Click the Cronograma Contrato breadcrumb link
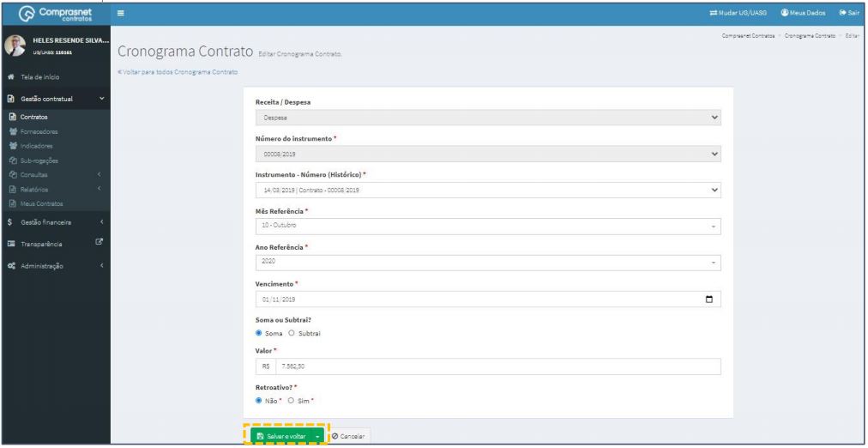The height and width of the screenshot is (448, 868). (x=810, y=35)
